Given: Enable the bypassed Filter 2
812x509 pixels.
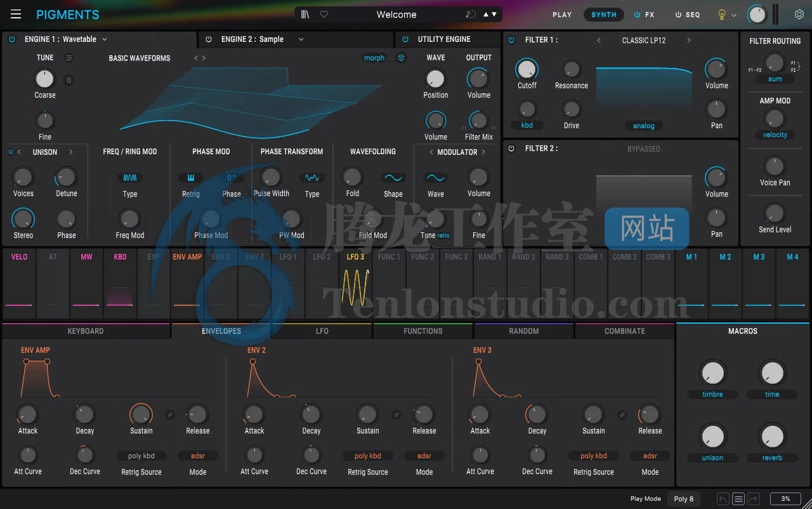Looking at the screenshot, I should click(511, 148).
